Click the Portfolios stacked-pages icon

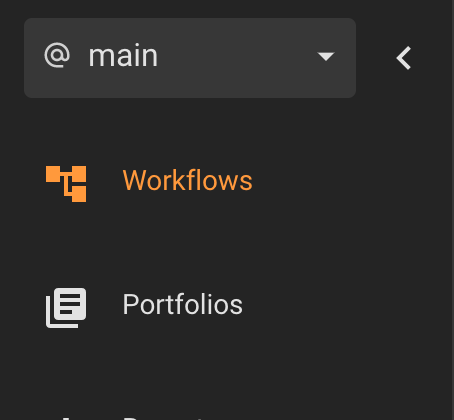click(66, 308)
